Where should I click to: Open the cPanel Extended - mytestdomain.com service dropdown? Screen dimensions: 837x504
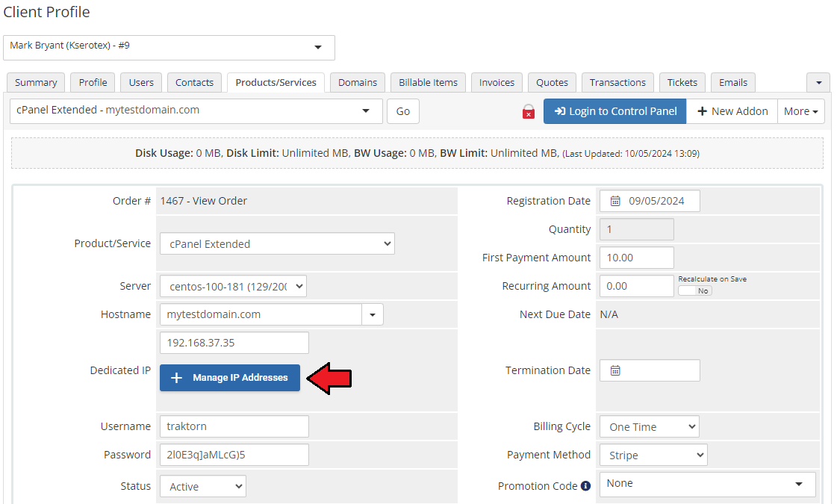pos(196,111)
